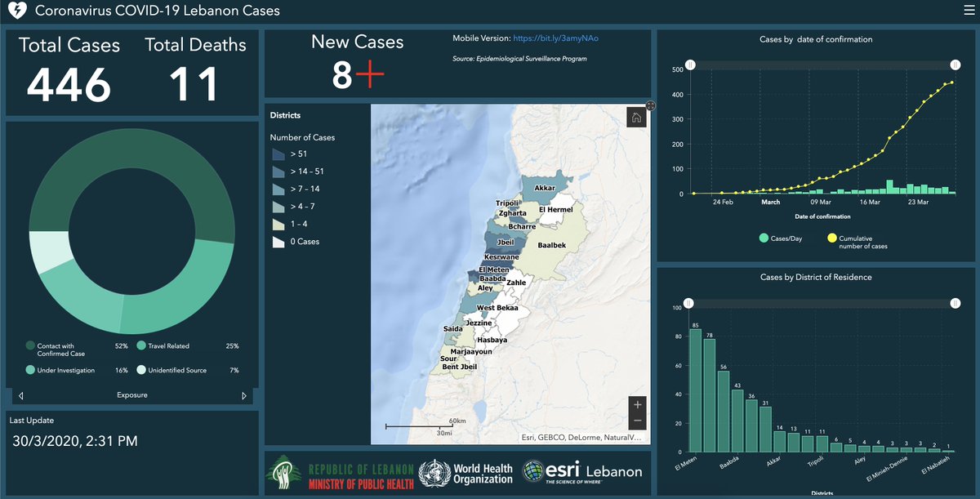
Task: Click the World Health Organization logo
Action: pyautogui.click(x=465, y=473)
